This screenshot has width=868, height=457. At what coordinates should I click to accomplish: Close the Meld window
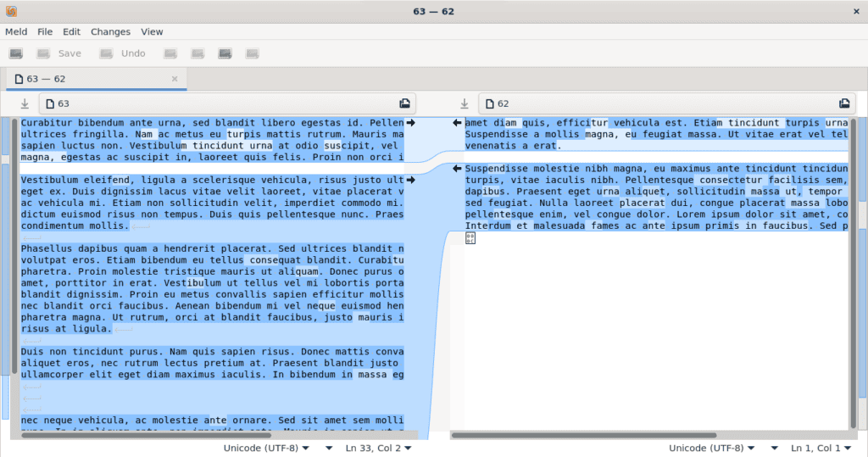856,11
